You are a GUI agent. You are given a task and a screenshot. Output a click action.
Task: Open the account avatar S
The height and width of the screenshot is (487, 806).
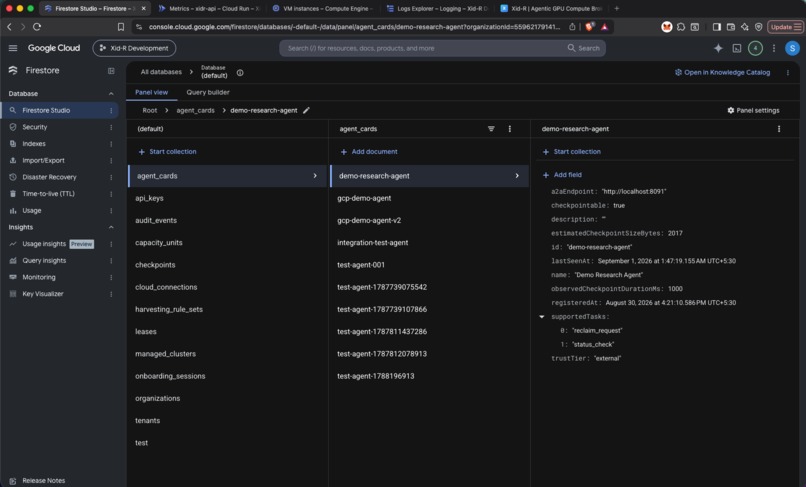tap(792, 48)
